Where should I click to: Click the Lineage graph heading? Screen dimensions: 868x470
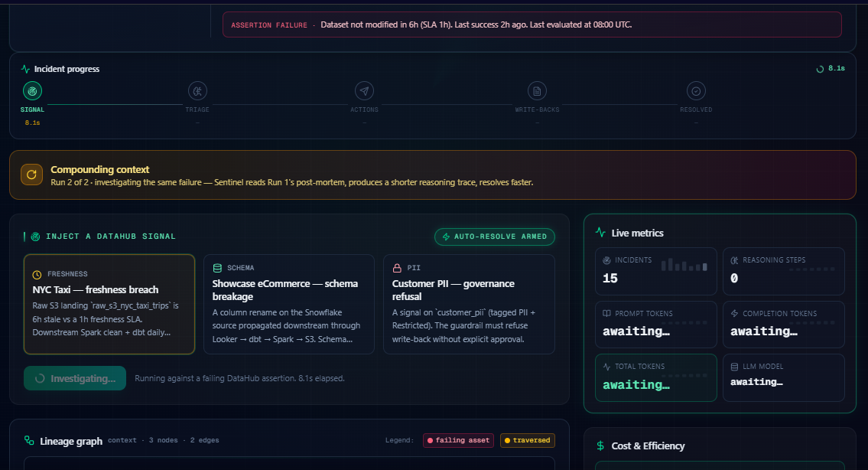coord(71,441)
